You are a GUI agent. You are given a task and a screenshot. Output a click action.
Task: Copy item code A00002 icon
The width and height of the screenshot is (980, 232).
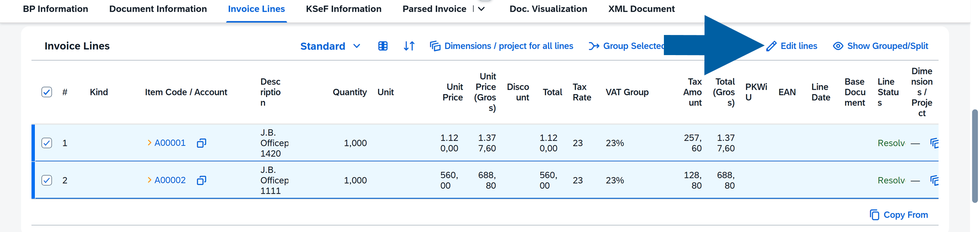(x=201, y=180)
